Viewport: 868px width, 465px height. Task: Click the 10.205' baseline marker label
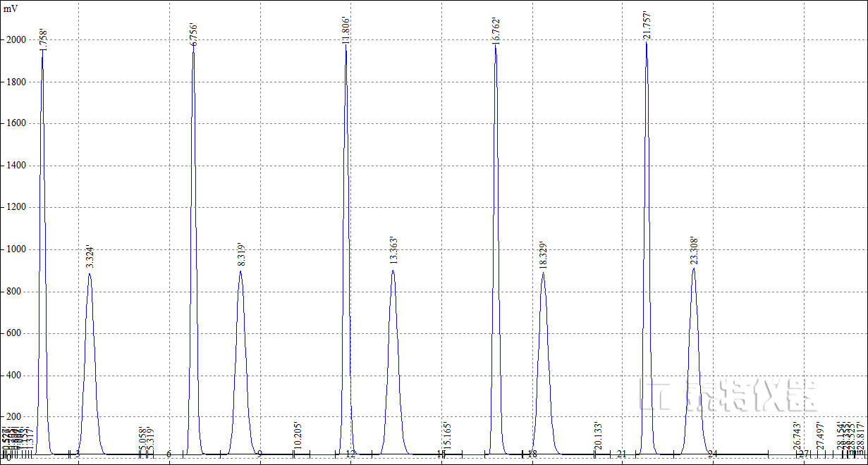coord(298,436)
